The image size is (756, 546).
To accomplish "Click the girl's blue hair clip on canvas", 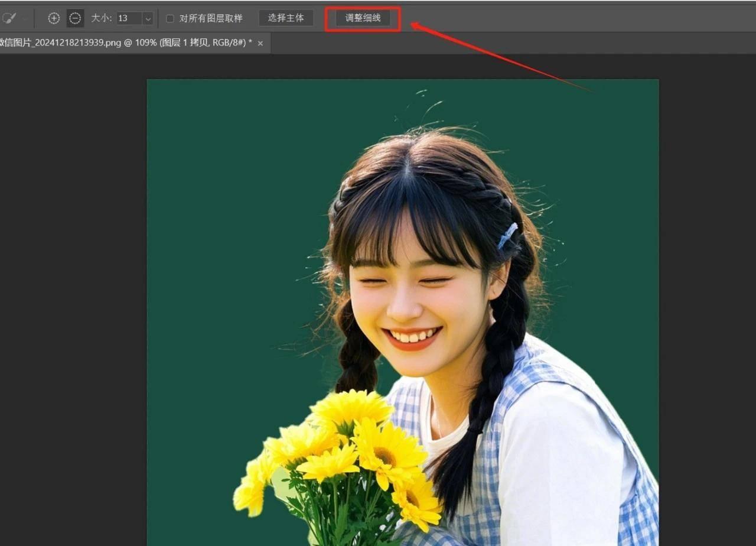I will coord(505,235).
